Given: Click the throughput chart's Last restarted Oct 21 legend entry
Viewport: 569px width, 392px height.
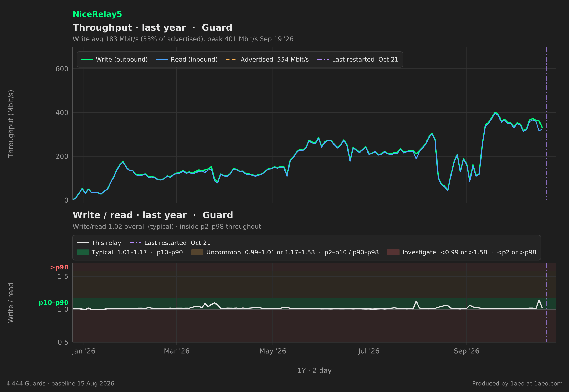Looking at the screenshot, I should click(358, 60).
